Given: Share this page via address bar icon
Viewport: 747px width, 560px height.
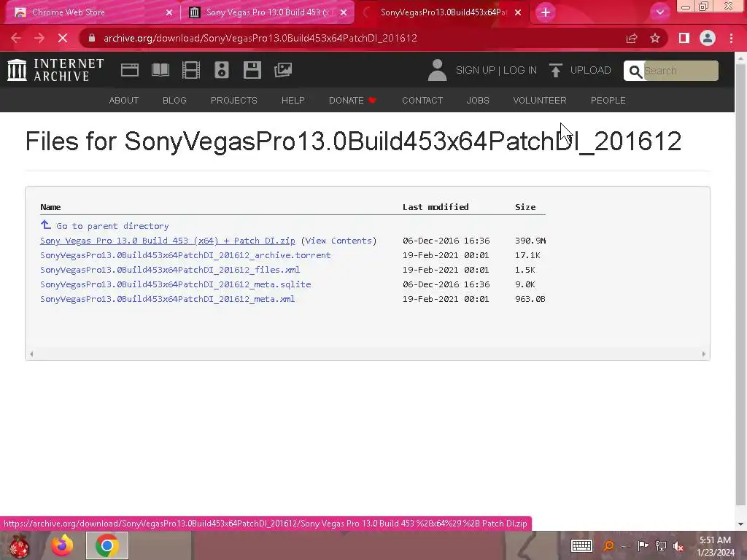Looking at the screenshot, I should pyautogui.click(x=632, y=38).
